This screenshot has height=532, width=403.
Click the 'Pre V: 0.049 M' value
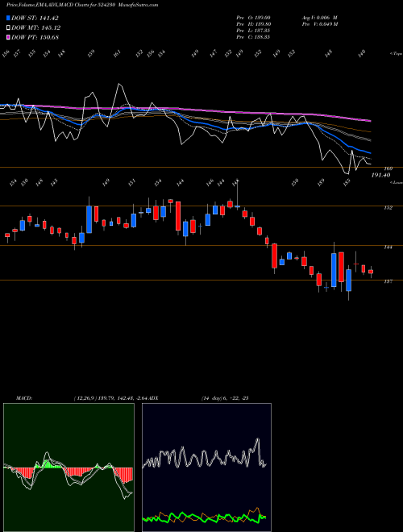coord(320,24)
